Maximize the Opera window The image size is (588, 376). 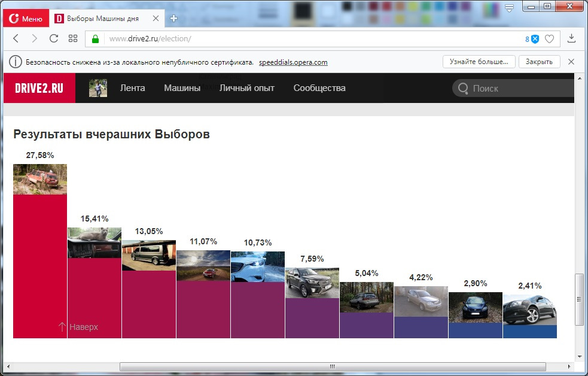[547, 7]
